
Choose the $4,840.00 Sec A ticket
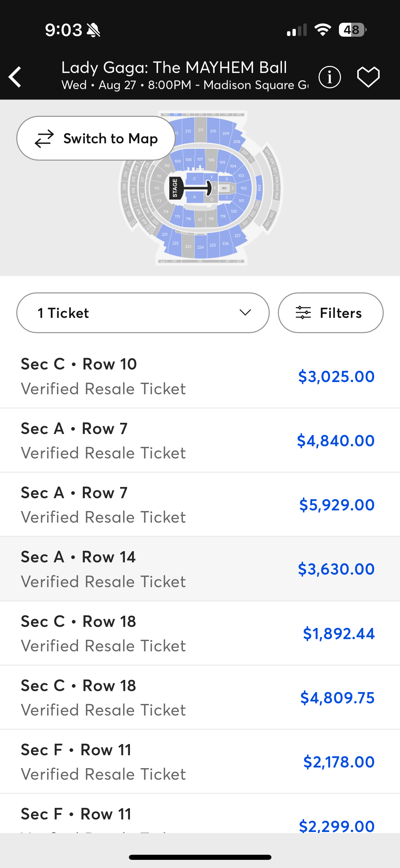point(200,440)
